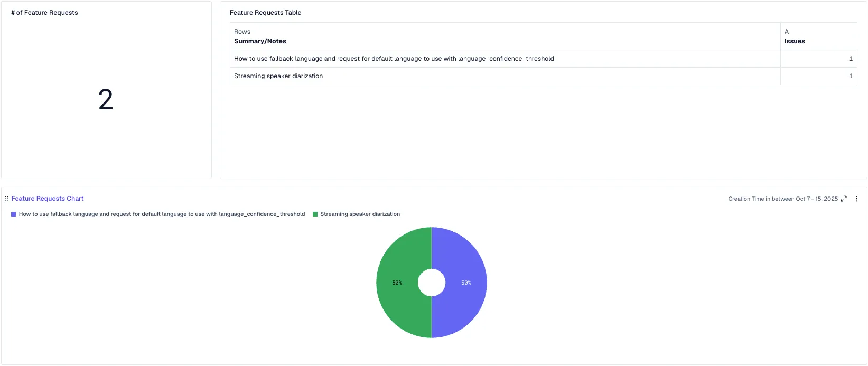The image size is (868, 366).
Task: Select the Streaming speaker diarization table row
Action: (x=278, y=76)
